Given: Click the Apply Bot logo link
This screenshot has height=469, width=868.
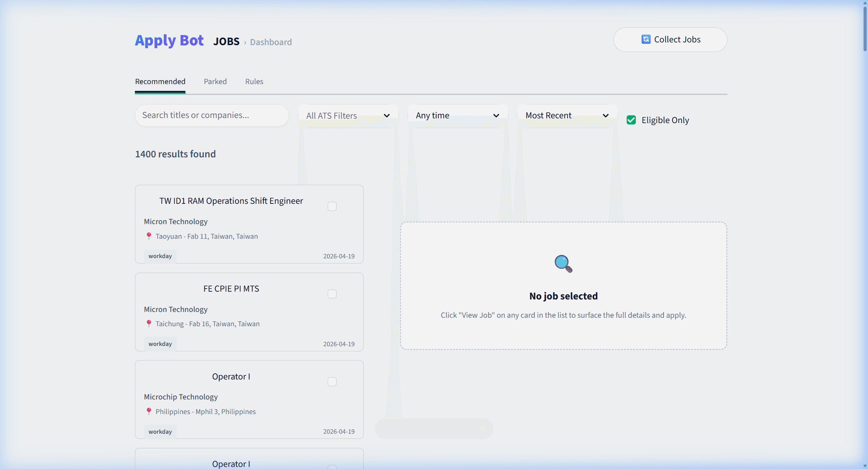Looking at the screenshot, I should 169,40.
